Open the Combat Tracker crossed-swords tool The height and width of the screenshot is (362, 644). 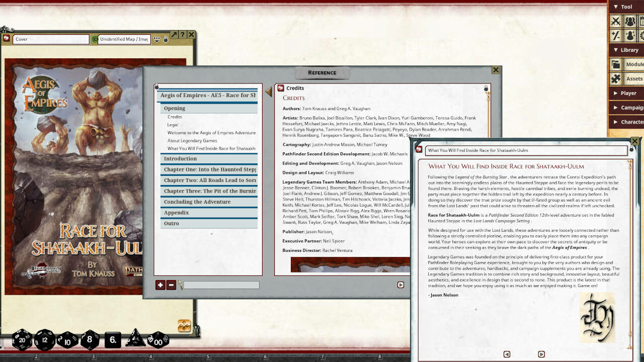(x=615, y=21)
